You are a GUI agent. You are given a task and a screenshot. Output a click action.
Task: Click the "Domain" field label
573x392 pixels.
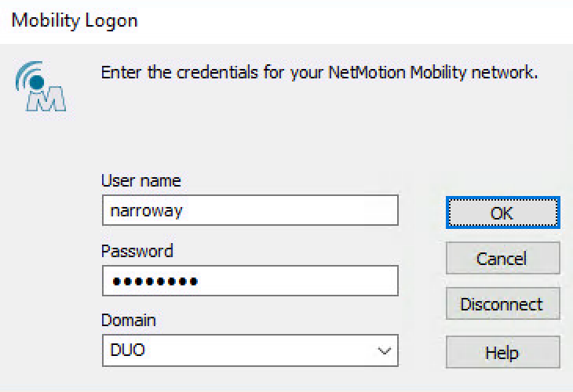point(129,321)
